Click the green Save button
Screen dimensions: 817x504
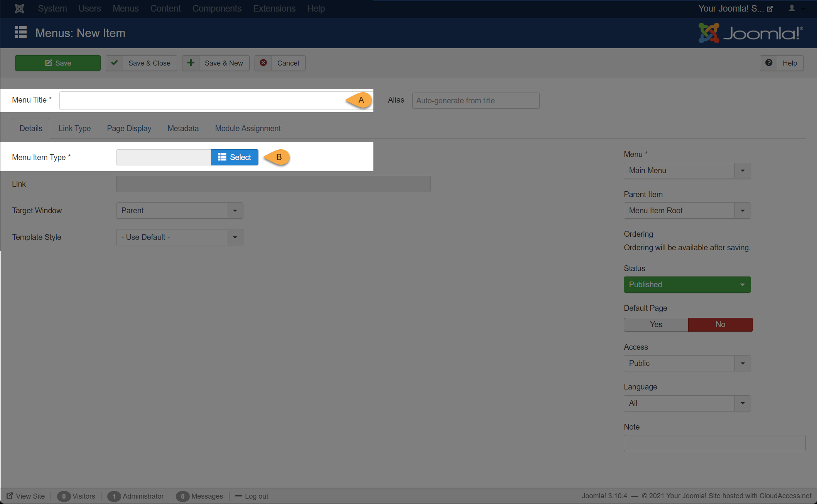58,63
